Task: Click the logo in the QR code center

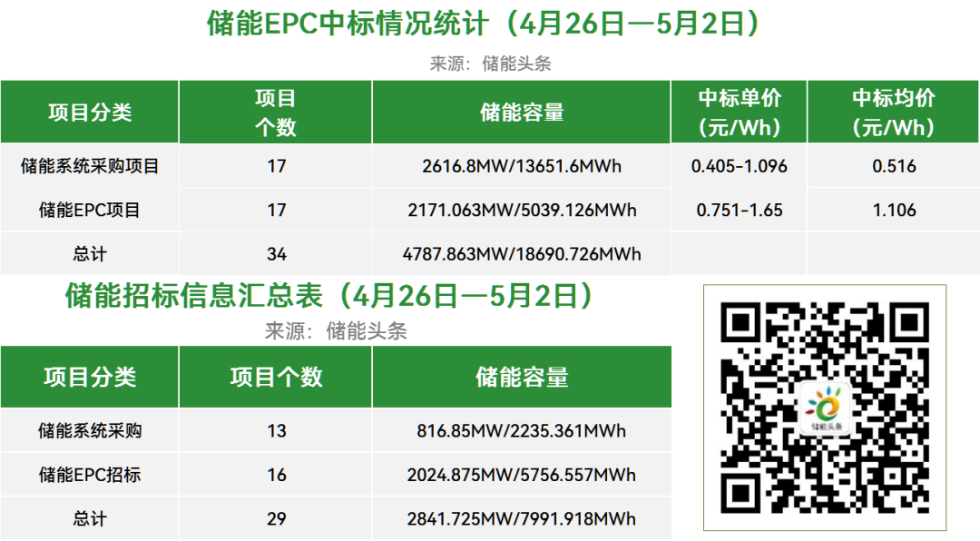Action: [826, 408]
